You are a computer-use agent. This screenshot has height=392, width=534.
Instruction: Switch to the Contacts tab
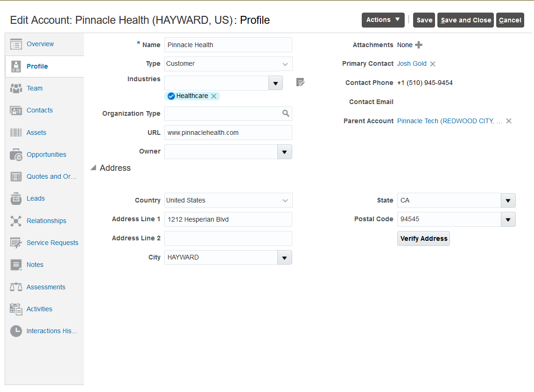pyautogui.click(x=40, y=111)
